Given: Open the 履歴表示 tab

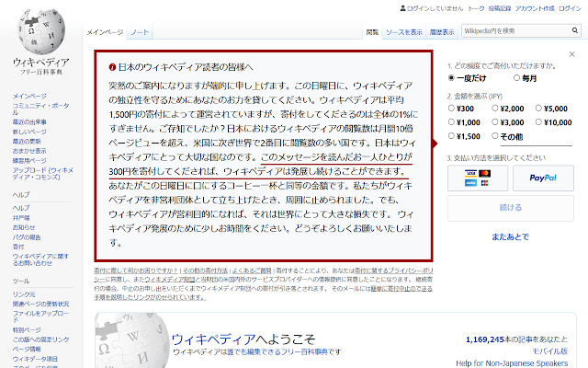Looking at the screenshot, I should click(x=442, y=32).
